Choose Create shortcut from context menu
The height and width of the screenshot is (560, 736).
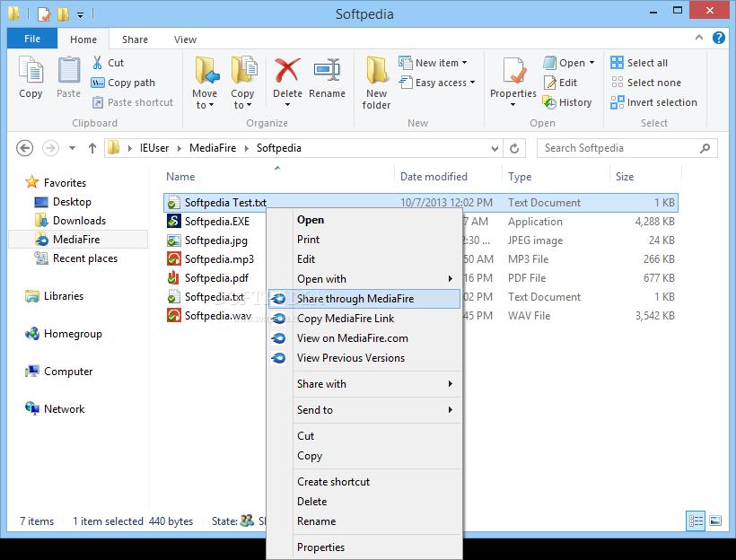(x=364, y=482)
